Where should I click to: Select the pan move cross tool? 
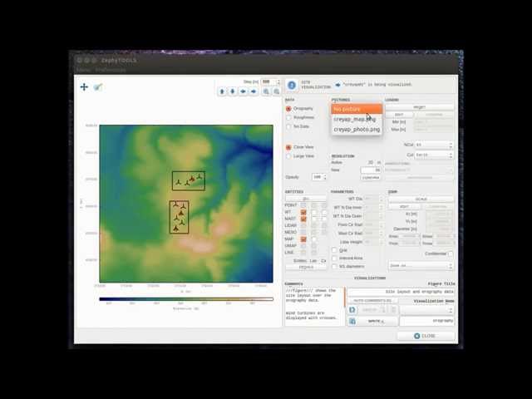pos(84,87)
